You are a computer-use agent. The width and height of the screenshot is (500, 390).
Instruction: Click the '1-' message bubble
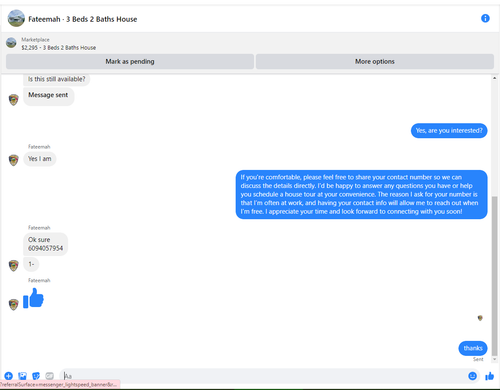tap(31, 264)
